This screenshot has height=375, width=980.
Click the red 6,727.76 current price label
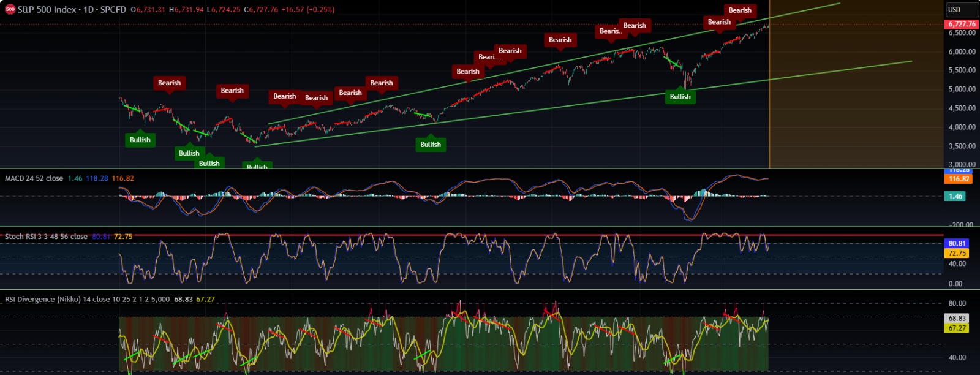click(962, 25)
